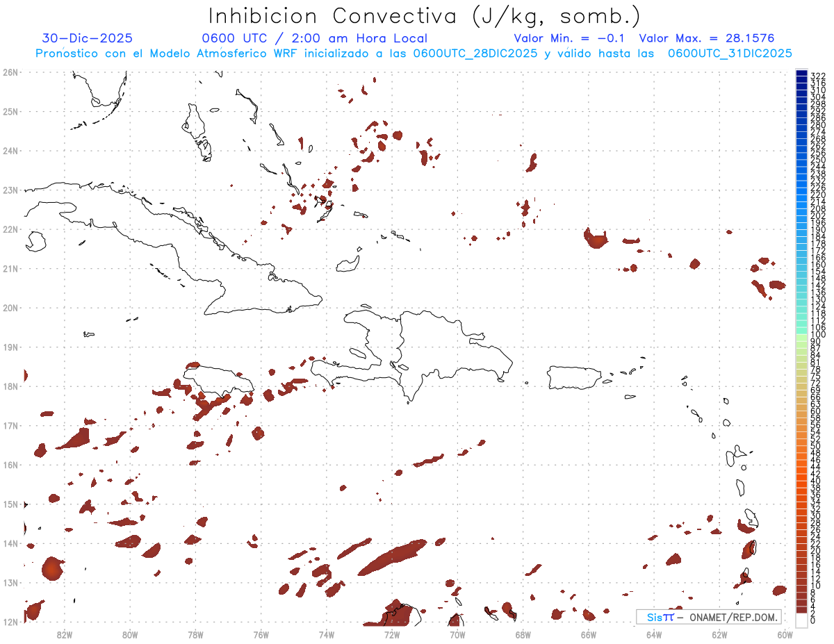Viewport: 834px width, 644px height.
Task: Click the longitude label "76W"
Action: (x=261, y=634)
